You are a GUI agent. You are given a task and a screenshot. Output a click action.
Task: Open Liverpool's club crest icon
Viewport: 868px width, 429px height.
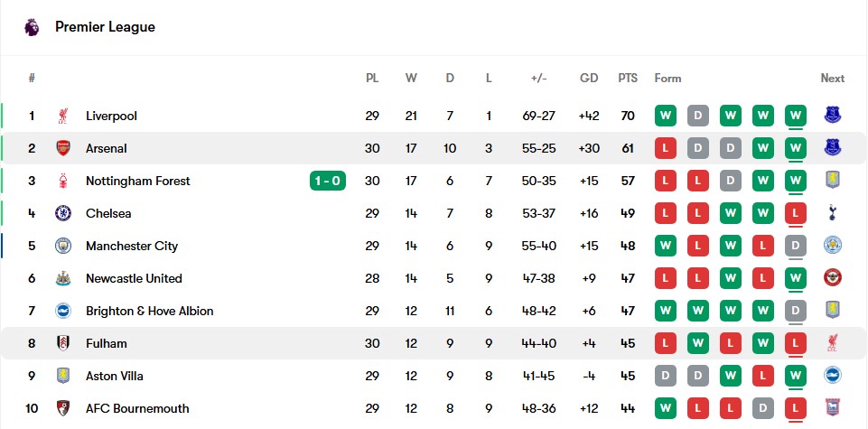point(63,116)
